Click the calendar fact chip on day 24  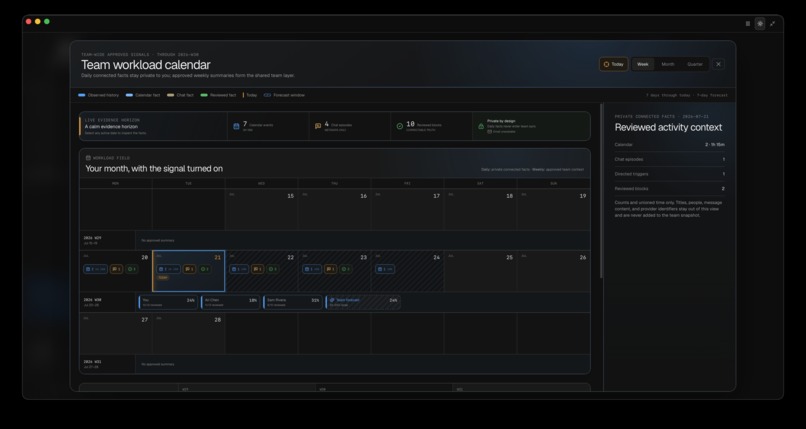point(385,269)
